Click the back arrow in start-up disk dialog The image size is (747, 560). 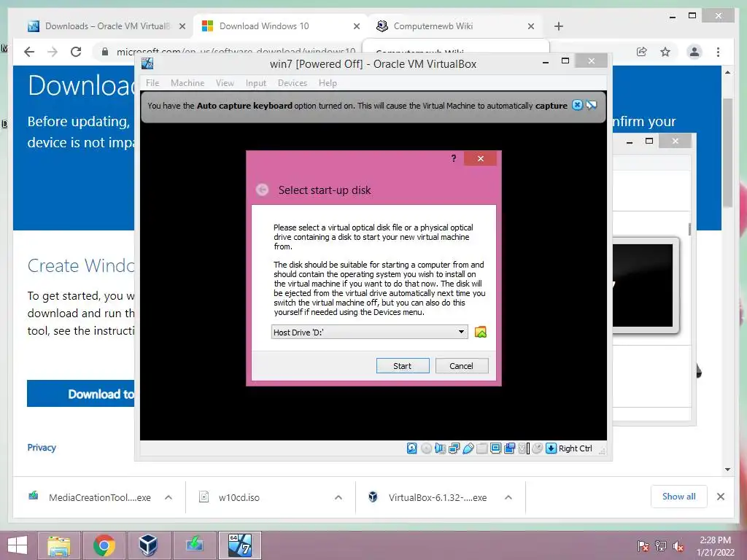[262, 190]
